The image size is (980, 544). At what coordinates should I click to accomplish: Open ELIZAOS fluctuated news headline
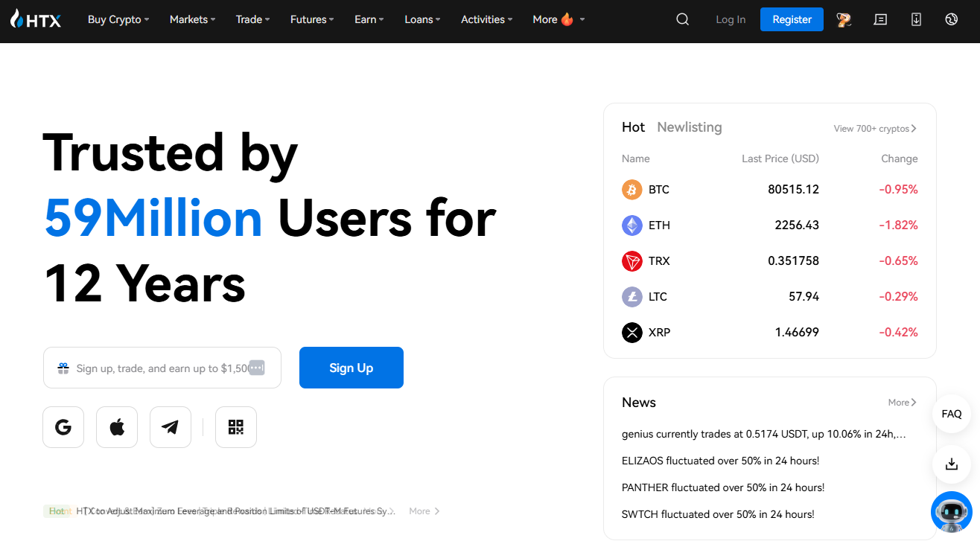pyautogui.click(x=720, y=461)
